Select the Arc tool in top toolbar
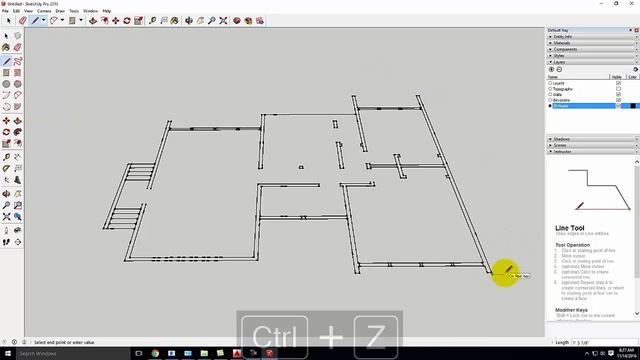 pos(53,20)
